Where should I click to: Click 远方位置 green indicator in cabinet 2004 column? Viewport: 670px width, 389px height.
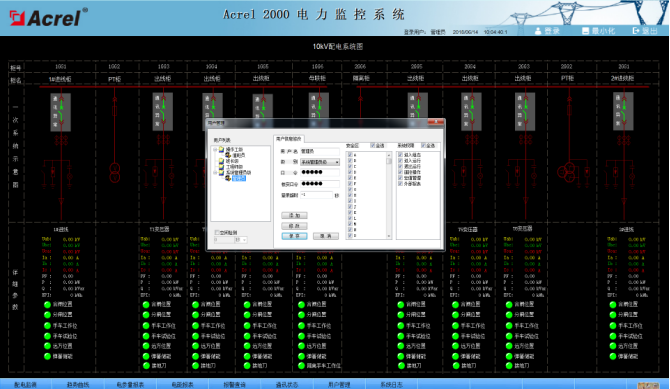(x=455, y=346)
